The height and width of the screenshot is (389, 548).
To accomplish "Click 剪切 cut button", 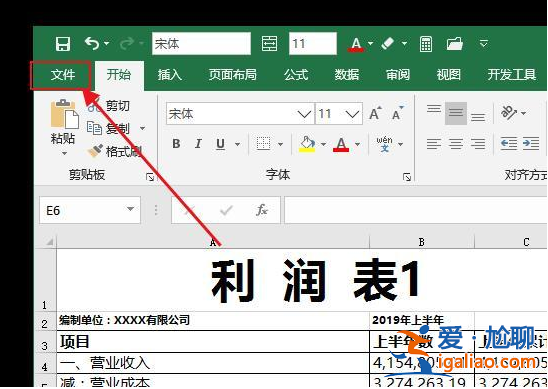I will (109, 106).
